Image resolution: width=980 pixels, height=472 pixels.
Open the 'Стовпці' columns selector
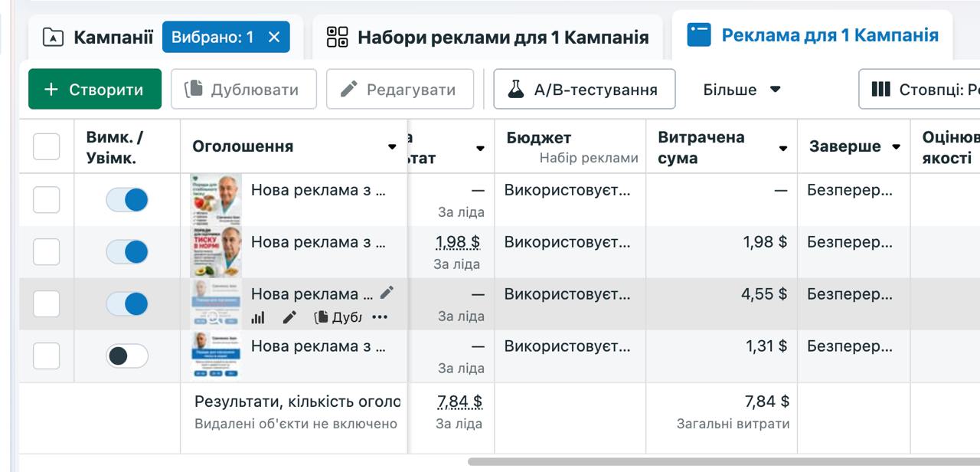click(x=920, y=90)
